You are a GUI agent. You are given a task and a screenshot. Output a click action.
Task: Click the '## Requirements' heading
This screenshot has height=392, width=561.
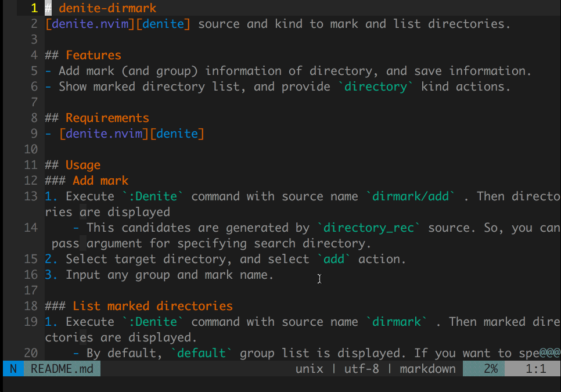(x=97, y=118)
